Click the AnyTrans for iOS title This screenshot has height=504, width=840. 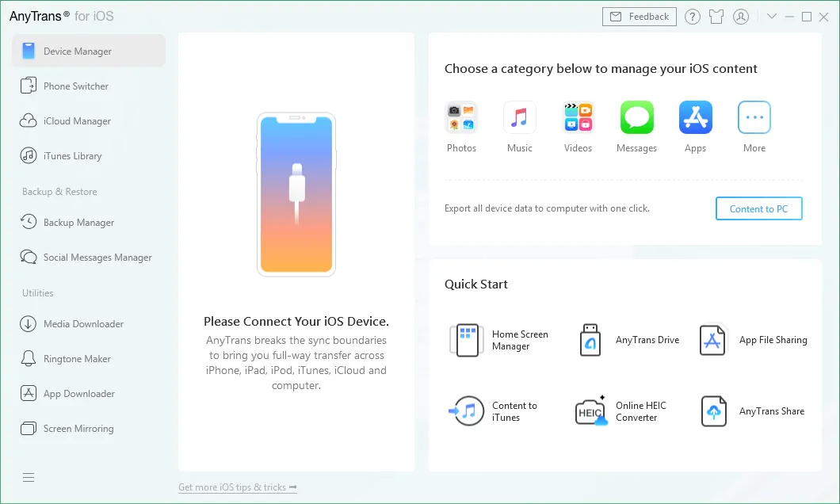pos(62,16)
